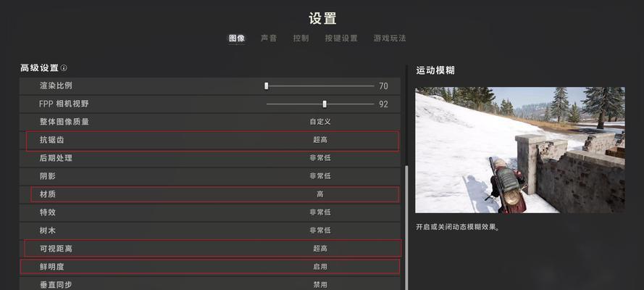This screenshot has height=290, width=644.
Task: Select the 后期处理 row label
Action: click(56, 158)
